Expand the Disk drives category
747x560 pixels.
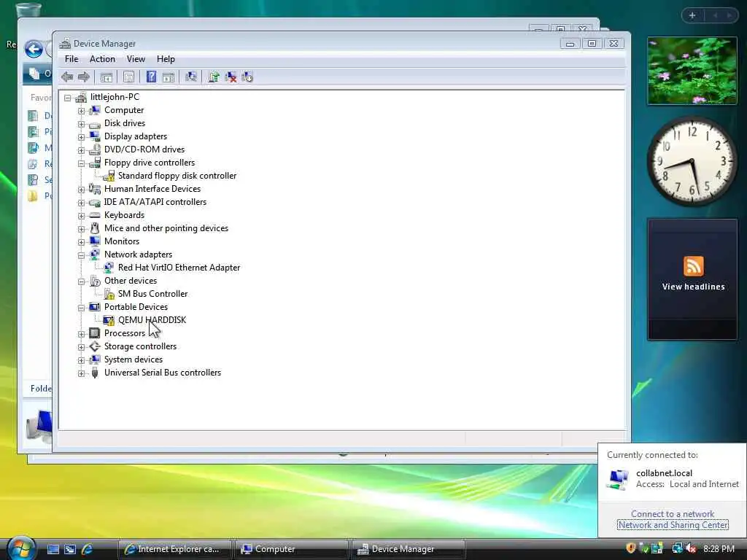pos(82,124)
